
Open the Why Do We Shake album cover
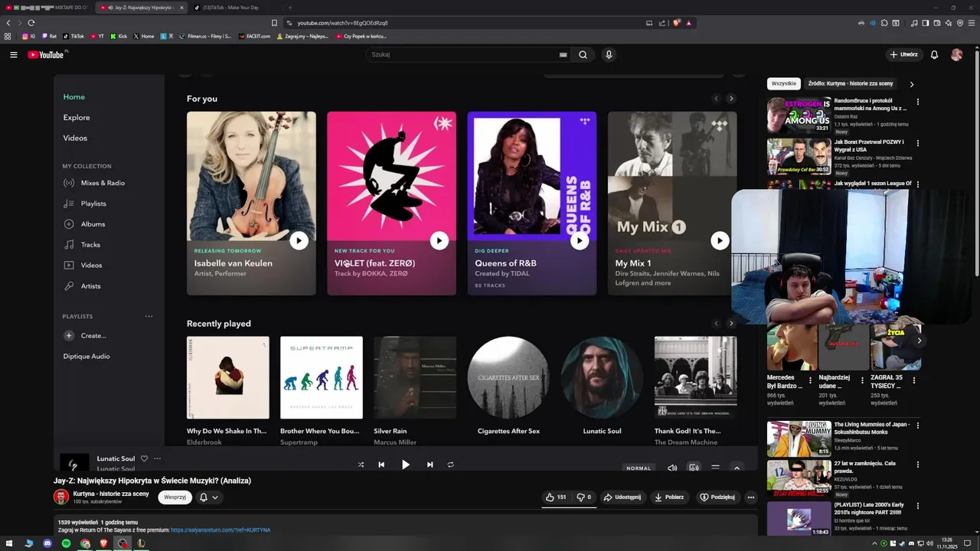tap(228, 378)
